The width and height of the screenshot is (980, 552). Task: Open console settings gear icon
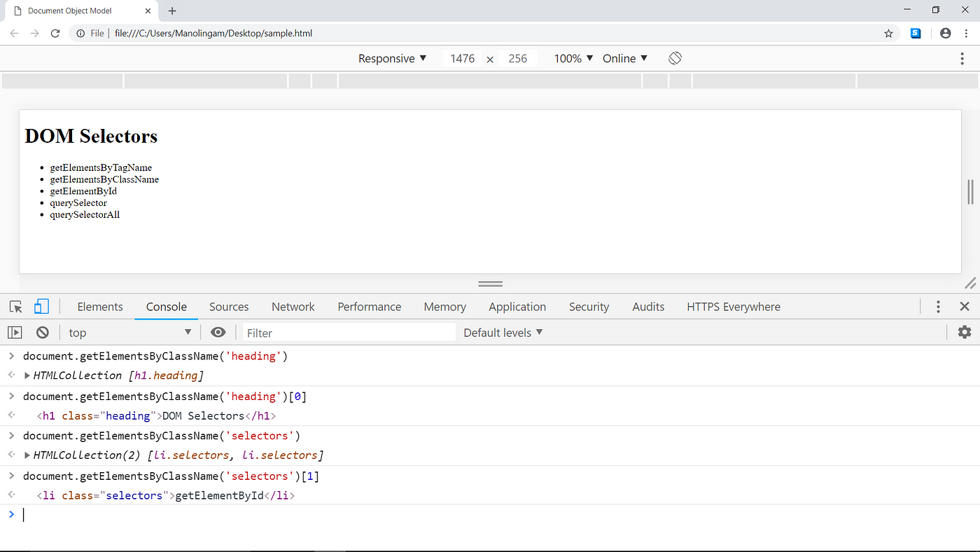coord(965,332)
